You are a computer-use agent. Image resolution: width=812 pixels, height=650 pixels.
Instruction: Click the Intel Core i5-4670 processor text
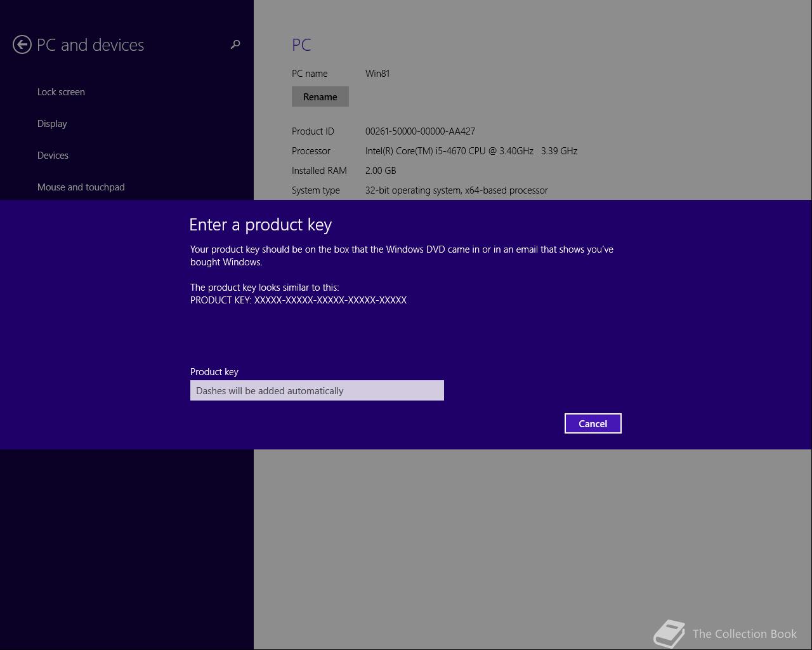[x=471, y=151]
